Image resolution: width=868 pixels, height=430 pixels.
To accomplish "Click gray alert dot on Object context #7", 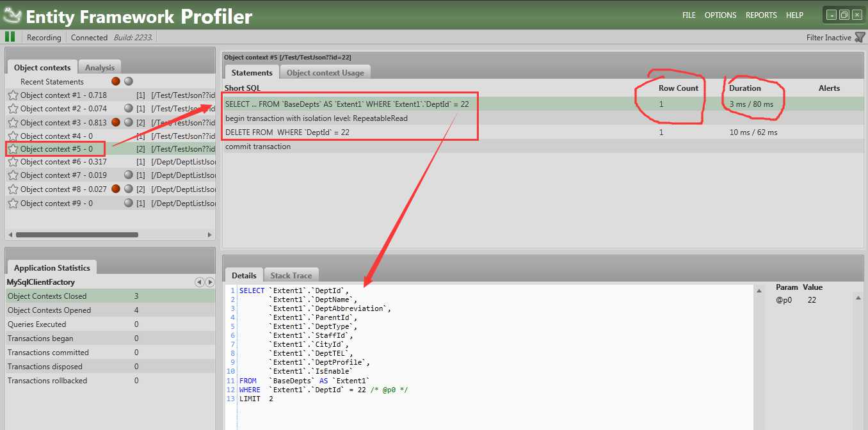I will click(x=129, y=175).
